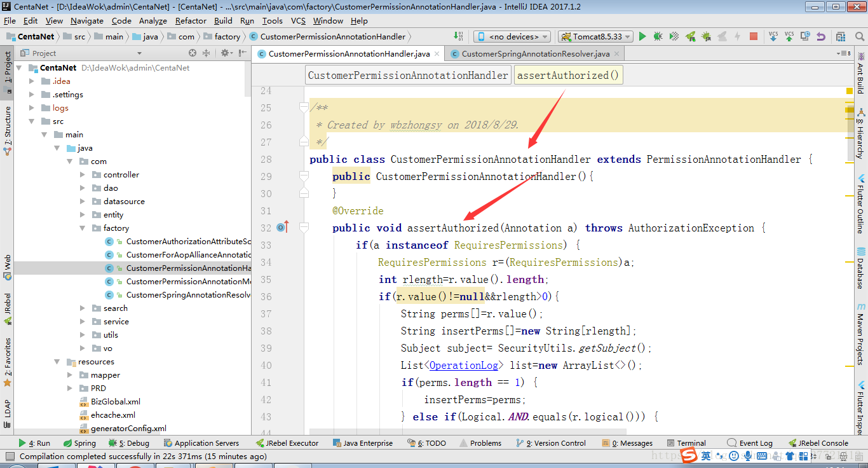The image size is (868, 468).
Task: Open the Terminal tool window
Action: (686, 443)
